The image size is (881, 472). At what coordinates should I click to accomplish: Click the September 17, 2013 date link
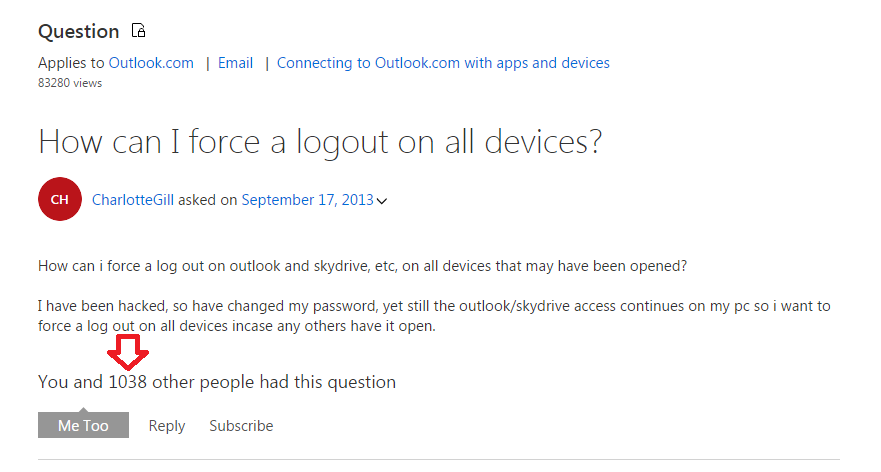[307, 200]
